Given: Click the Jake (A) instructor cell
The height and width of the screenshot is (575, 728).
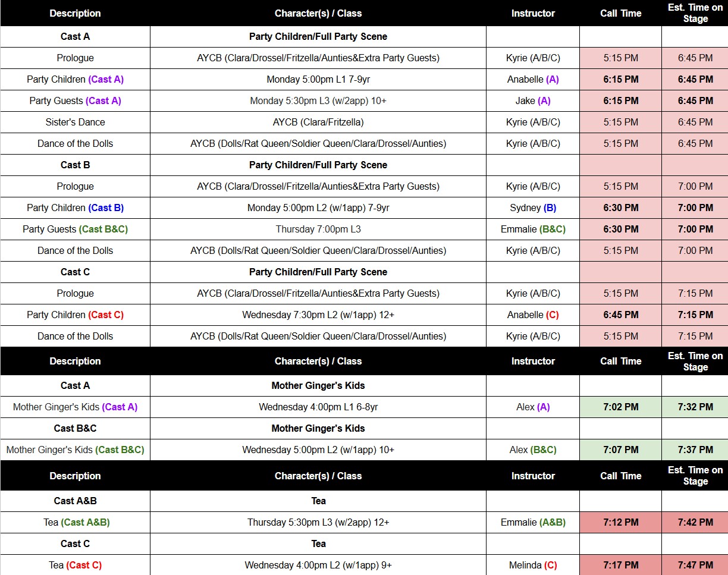Looking at the screenshot, I should [x=532, y=101].
